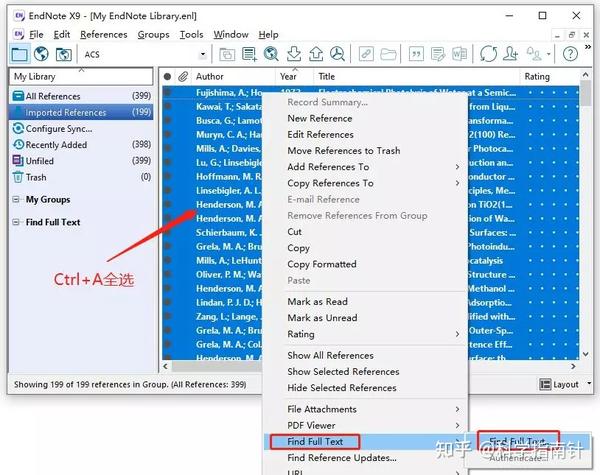Open the Online Search globe-magnifier icon
Screen dimensions: 600x475
point(271,54)
